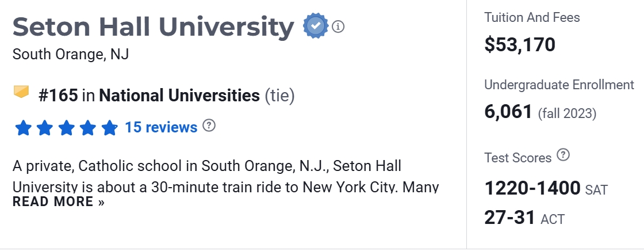644x251 pixels.
Task: Open the Test Scores help icon
Action: (563, 155)
